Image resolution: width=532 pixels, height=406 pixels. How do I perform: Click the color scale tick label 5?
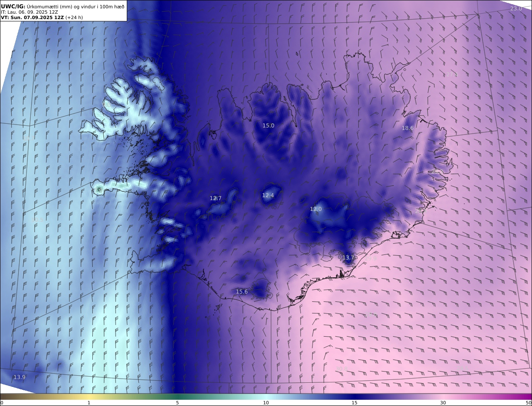pyautogui.click(x=177, y=403)
